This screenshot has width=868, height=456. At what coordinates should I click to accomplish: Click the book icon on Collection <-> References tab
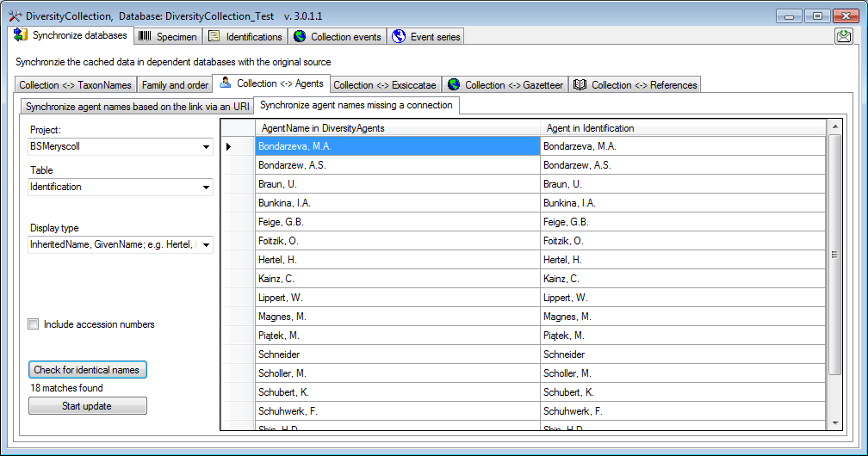coord(580,84)
